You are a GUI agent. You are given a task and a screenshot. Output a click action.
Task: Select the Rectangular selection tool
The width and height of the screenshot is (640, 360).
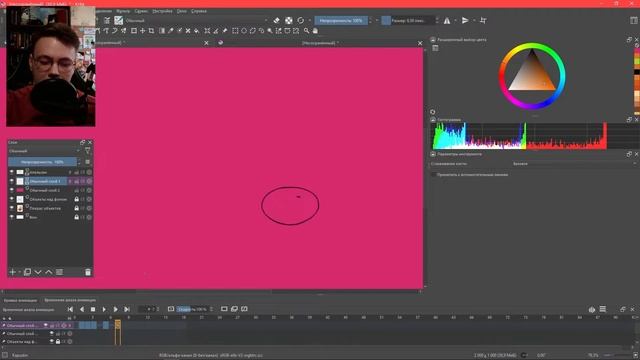point(235,31)
